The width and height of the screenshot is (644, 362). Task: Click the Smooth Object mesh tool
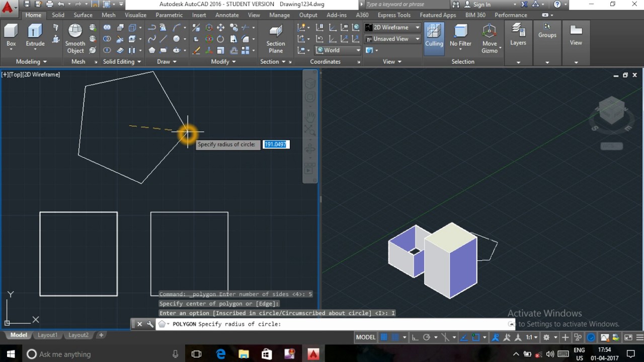75,39
